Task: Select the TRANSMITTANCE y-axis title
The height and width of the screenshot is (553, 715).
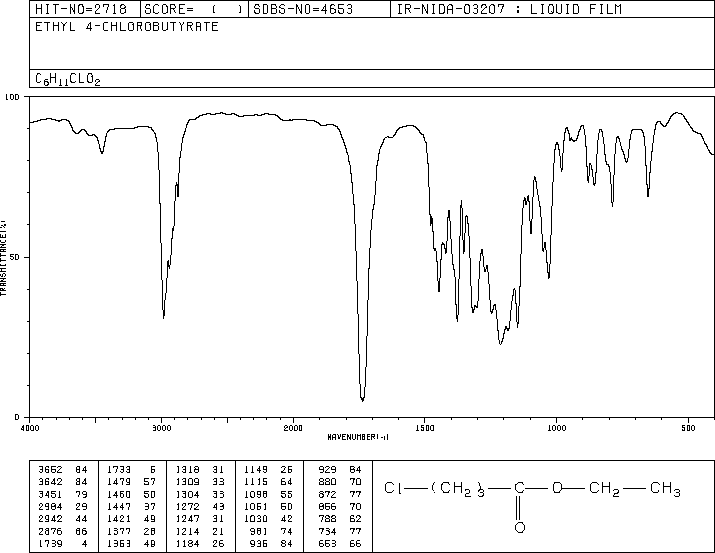Action: pyautogui.click(x=3, y=258)
